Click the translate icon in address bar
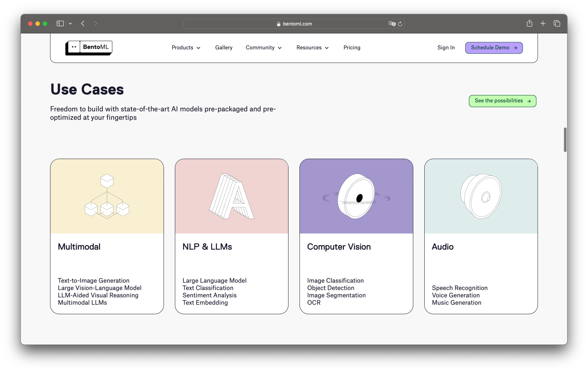This screenshot has height=372, width=588. point(392,24)
